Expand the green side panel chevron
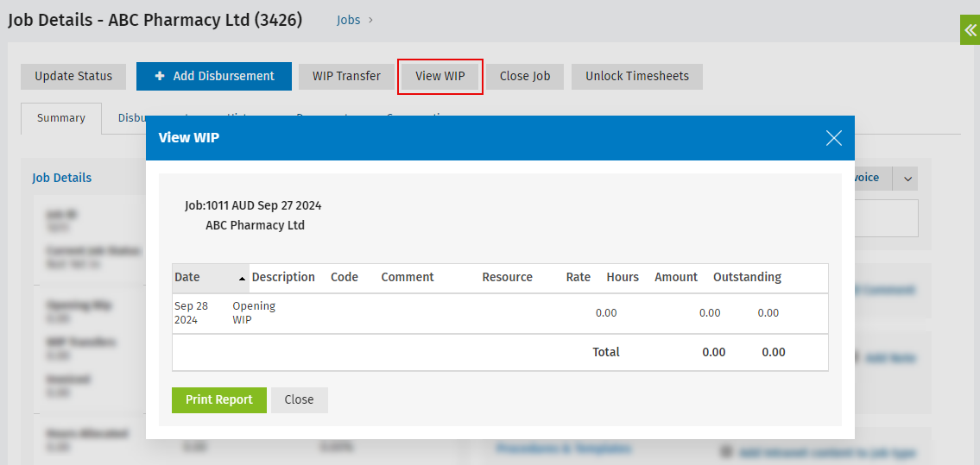 click(970, 30)
